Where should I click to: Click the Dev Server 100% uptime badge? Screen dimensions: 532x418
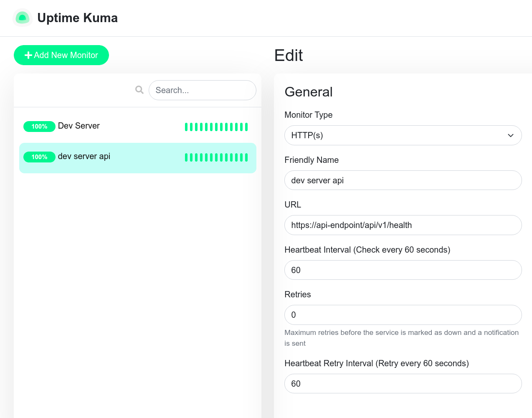tap(39, 127)
